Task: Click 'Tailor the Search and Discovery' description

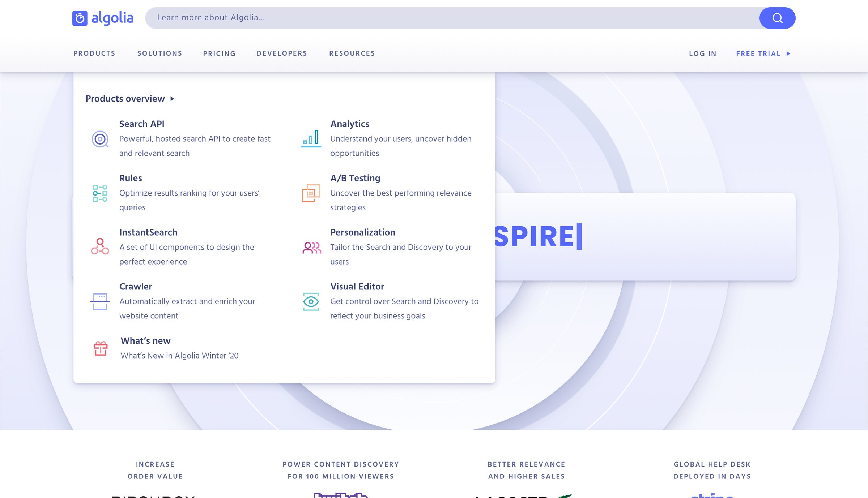Action: (x=401, y=254)
